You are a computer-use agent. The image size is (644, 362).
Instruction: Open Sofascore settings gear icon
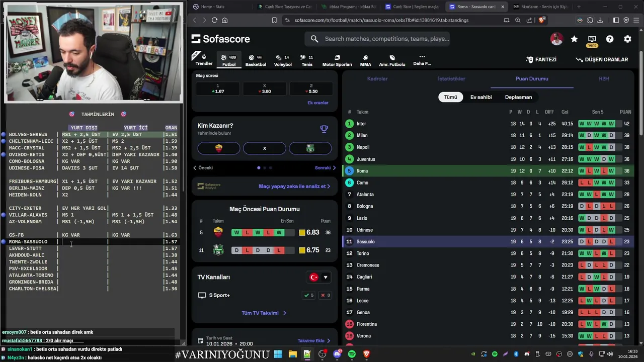[627, 39]
